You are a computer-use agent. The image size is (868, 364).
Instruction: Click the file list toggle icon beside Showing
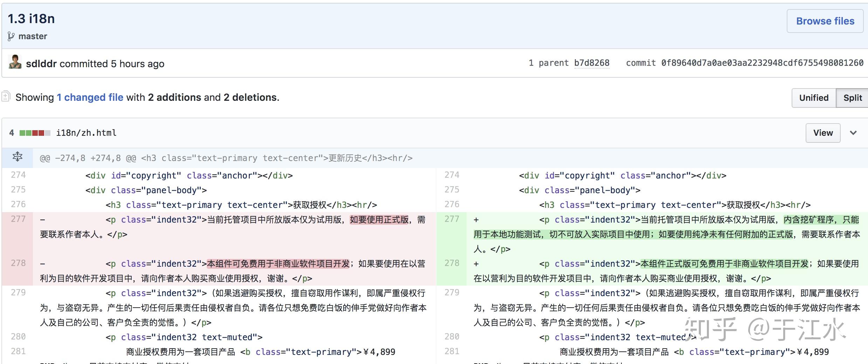[x=6, y=96]
